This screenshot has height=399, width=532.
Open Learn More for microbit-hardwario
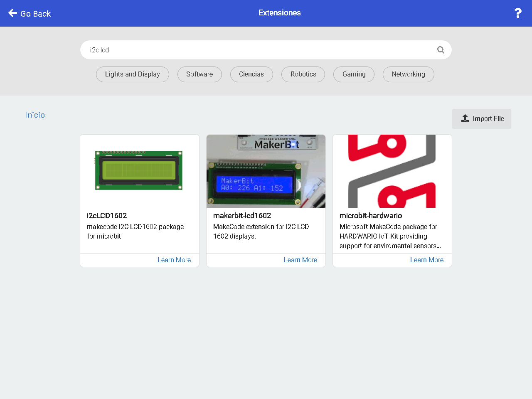(x=427, y=260)
